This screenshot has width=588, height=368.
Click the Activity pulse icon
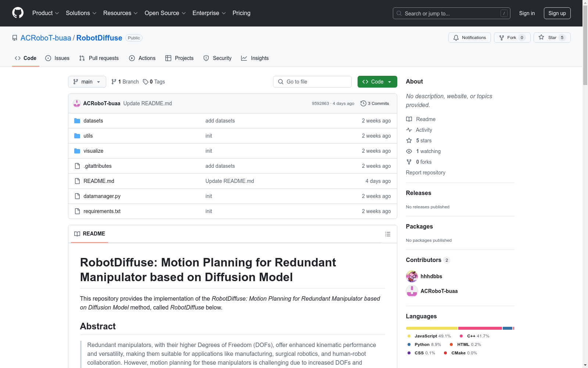click(x=409, y=130)
